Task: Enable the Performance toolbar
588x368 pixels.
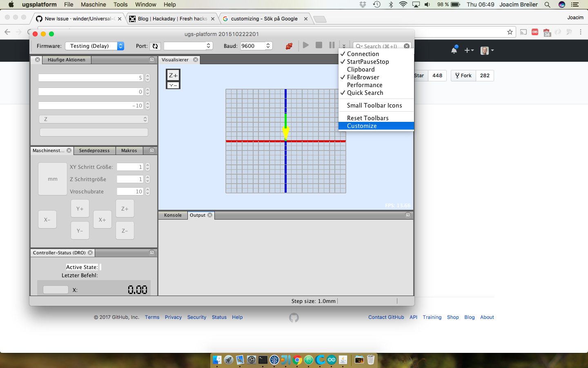Action: pos(376,85)
